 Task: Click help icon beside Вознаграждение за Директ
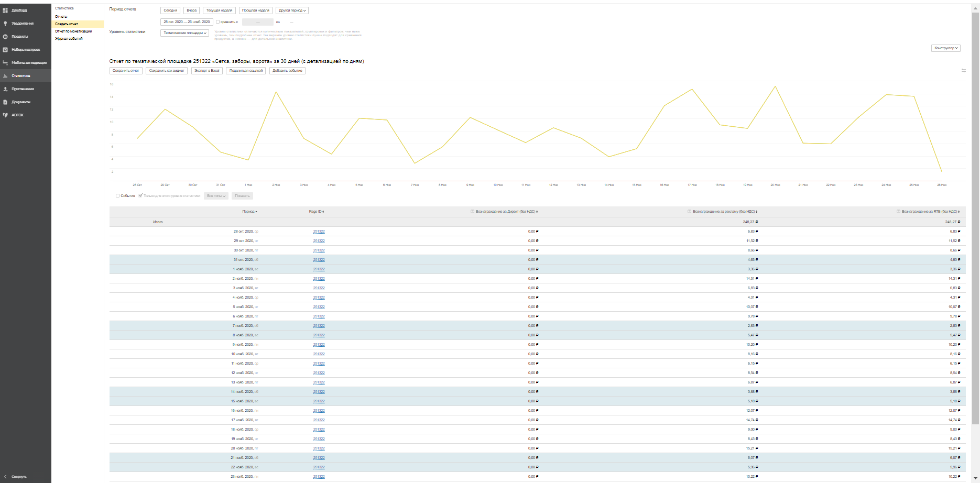click(472, 212)
